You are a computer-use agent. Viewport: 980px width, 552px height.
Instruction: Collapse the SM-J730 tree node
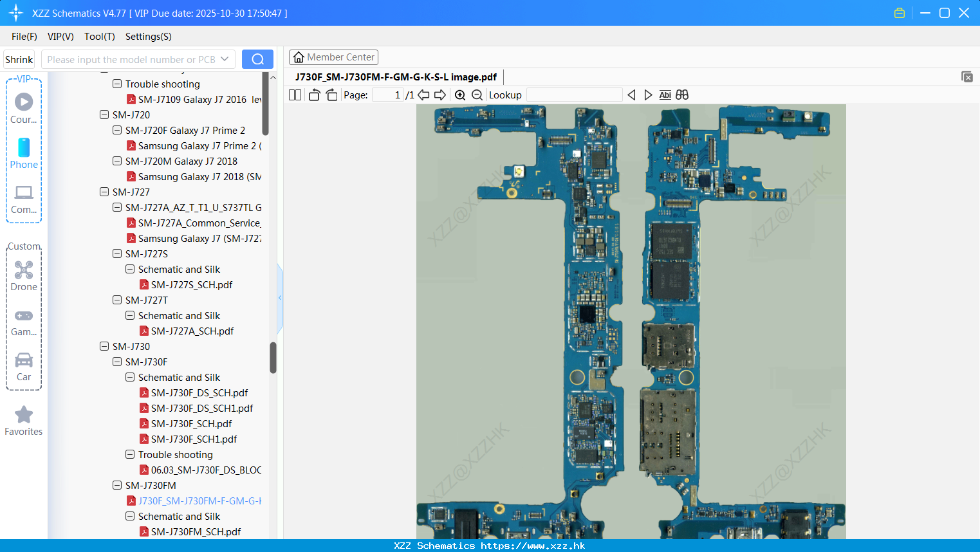tap(104, 346)
